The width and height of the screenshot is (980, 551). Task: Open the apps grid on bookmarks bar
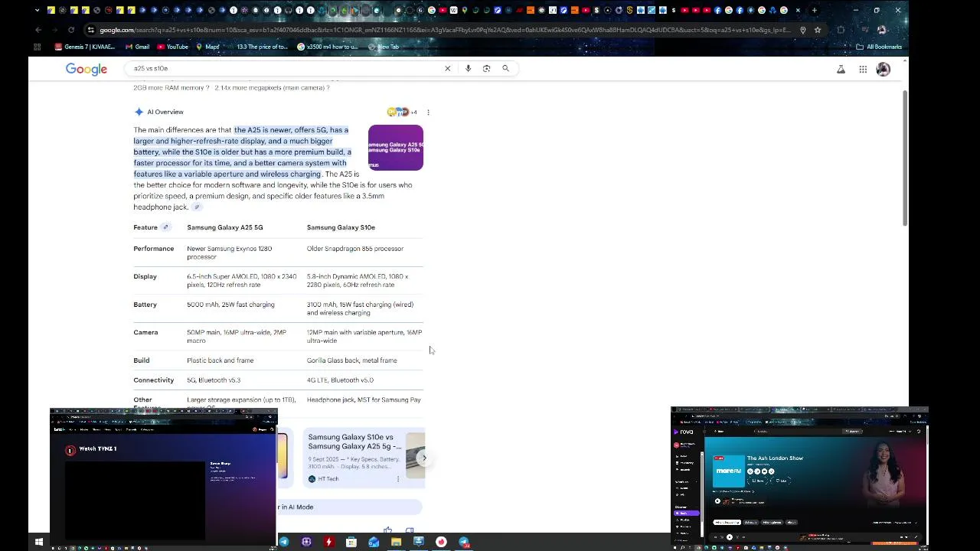(37, 47)
